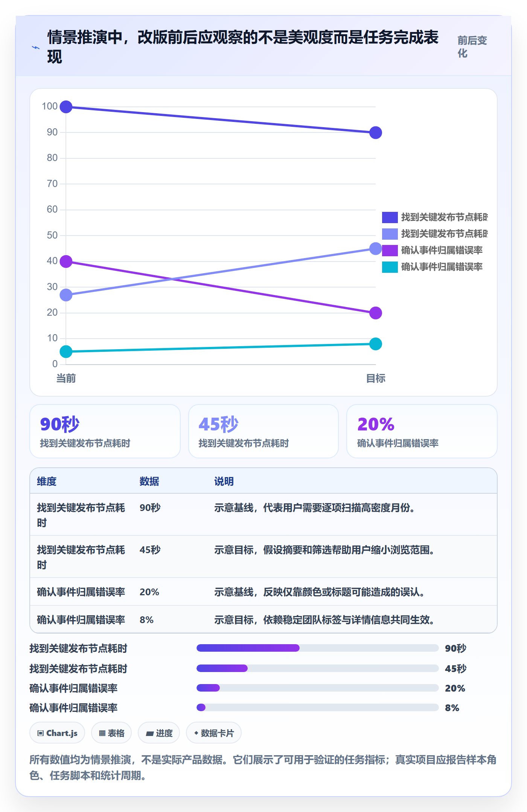
Task: Click the description starting 示意目标，依赖稳定团队
Action: coord(325,620)
